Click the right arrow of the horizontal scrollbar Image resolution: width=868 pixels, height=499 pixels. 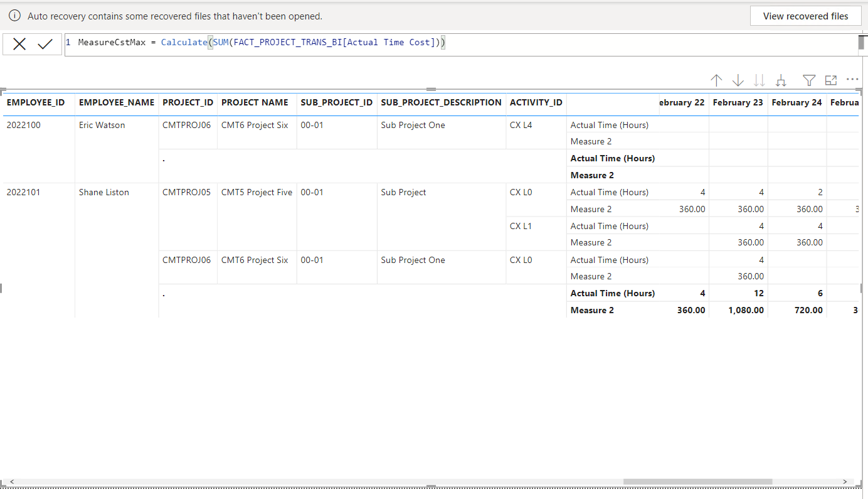(845, 482)
